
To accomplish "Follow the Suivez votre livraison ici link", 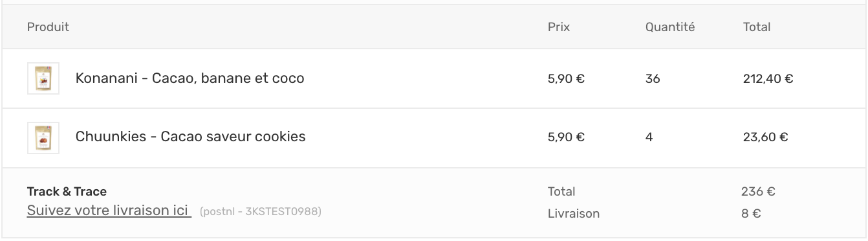I will pyautogui.click(x=109, y=211).
